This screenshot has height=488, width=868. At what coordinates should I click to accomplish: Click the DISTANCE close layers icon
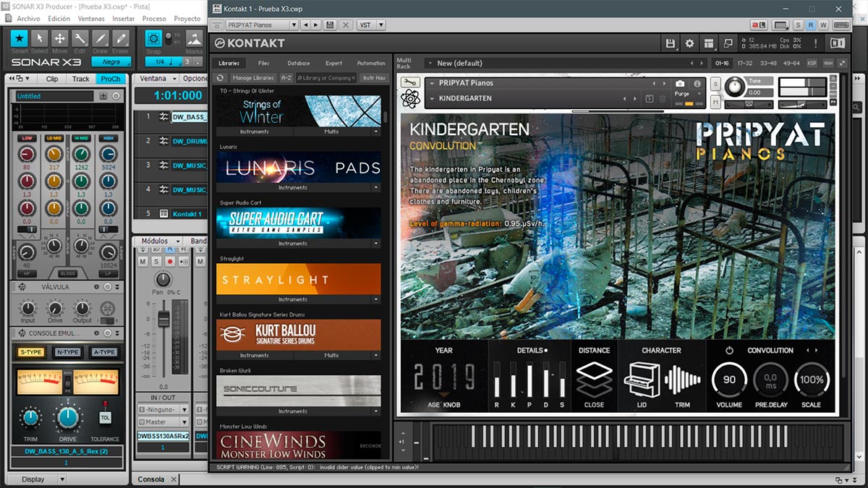(x=594, y=379)
